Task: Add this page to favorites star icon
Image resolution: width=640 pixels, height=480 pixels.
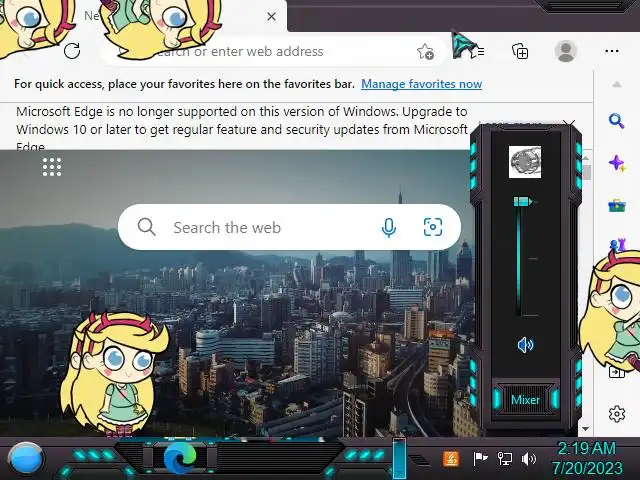Action: pyautogui.click(x=425, y=51)
